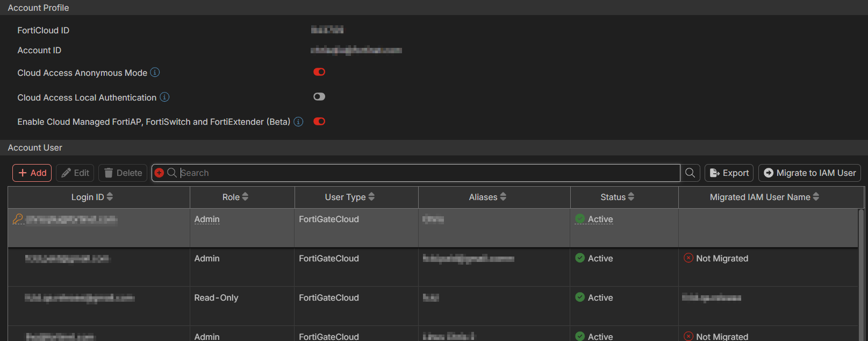
Task: Click the info icon beside Cloud Access Anonymous Mode
Action: point(155,72)
